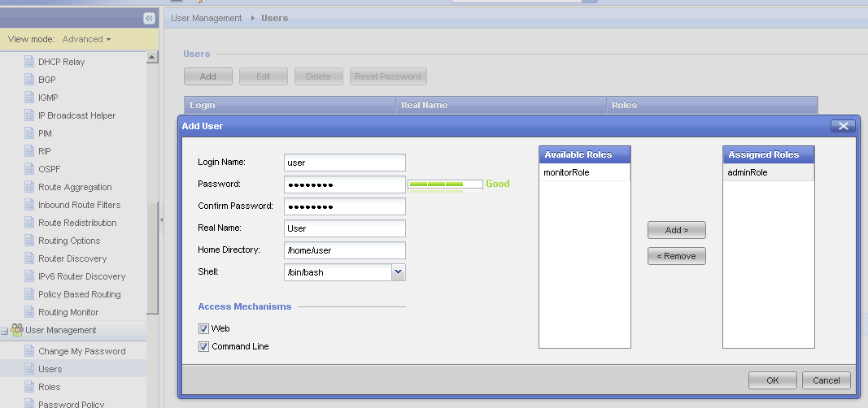Click the Policy Based Routing page icon
This screenshot has height=408, width=868.
pyautogui.click(x=29, y=294)
